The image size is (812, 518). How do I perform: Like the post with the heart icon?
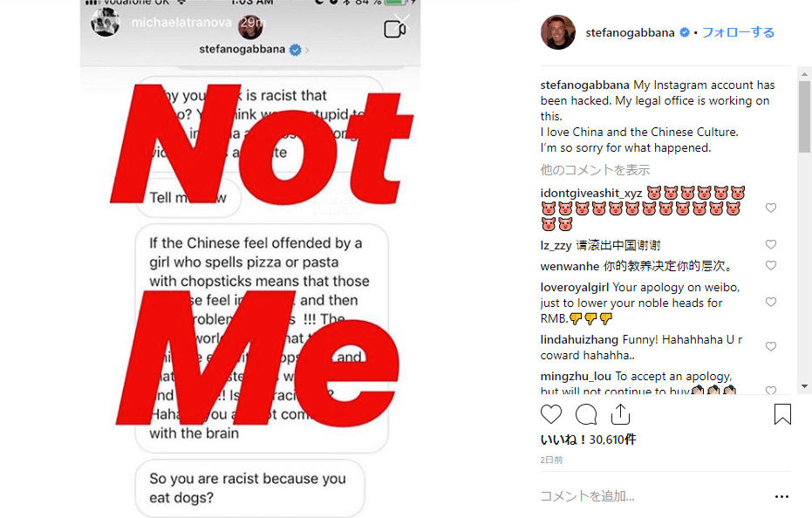pos(551,414)
